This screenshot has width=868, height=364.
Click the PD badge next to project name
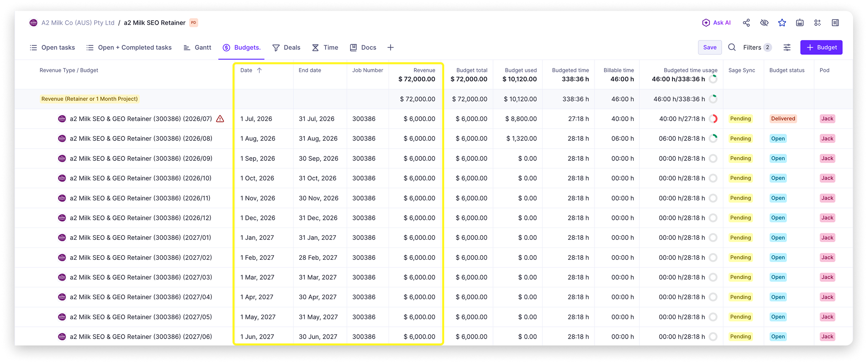pos(193,23)
